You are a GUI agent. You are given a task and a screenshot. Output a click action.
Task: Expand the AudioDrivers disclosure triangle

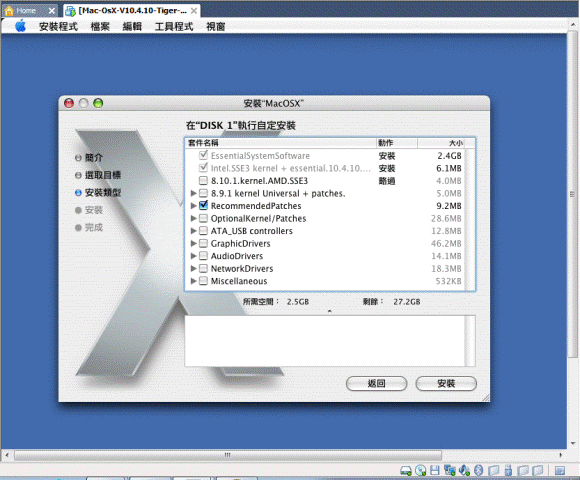tap(193, 256)
